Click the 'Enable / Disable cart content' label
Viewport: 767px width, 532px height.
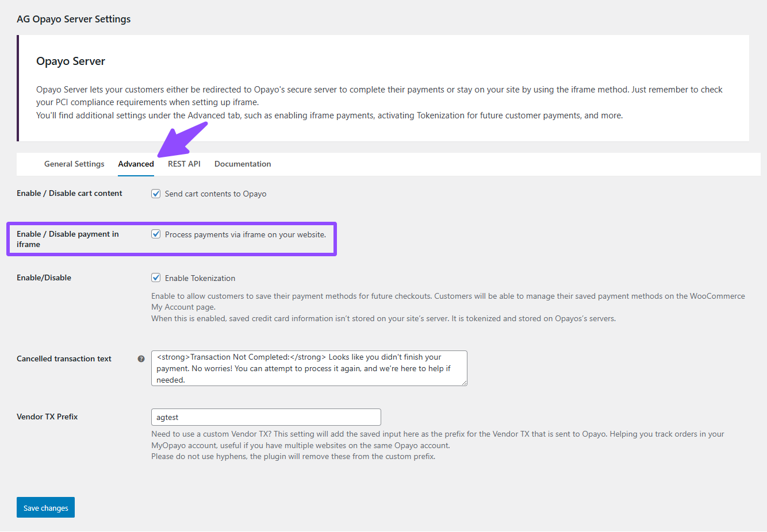69,194
